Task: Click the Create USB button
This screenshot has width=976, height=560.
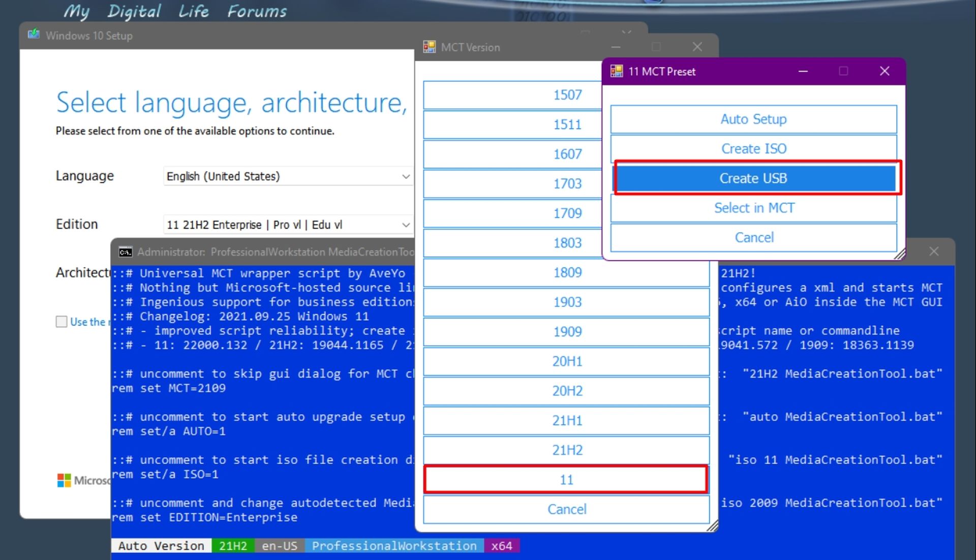Action: point(753,178)
